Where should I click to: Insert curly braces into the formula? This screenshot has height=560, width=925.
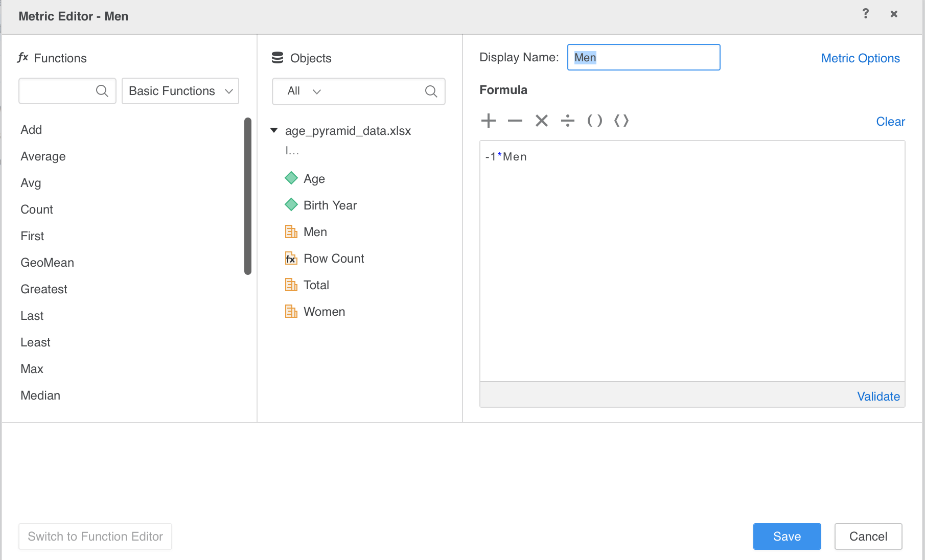tap(621, 121)
